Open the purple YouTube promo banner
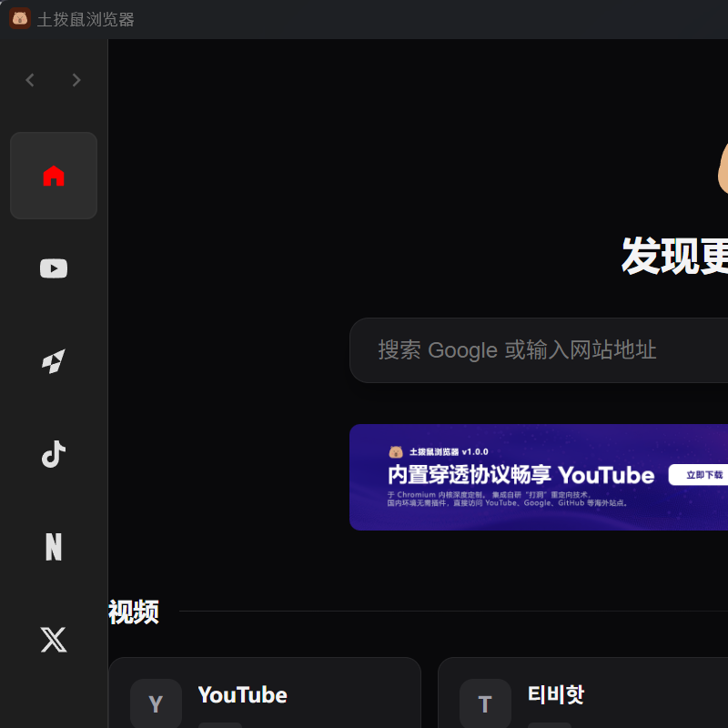The width and height of the screenshot is (728, 728). click(539, 477)
